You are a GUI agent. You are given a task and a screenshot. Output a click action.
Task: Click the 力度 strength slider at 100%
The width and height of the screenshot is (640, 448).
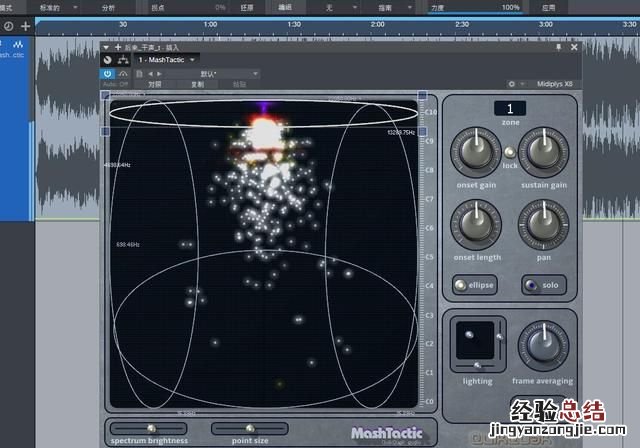pyautogui.click(x=476, y=7)
